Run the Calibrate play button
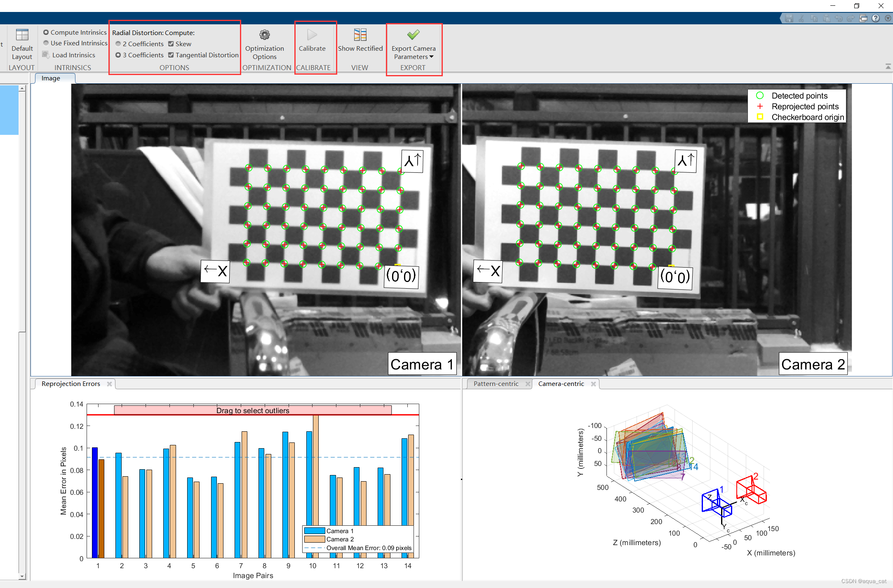 point(312,35)
